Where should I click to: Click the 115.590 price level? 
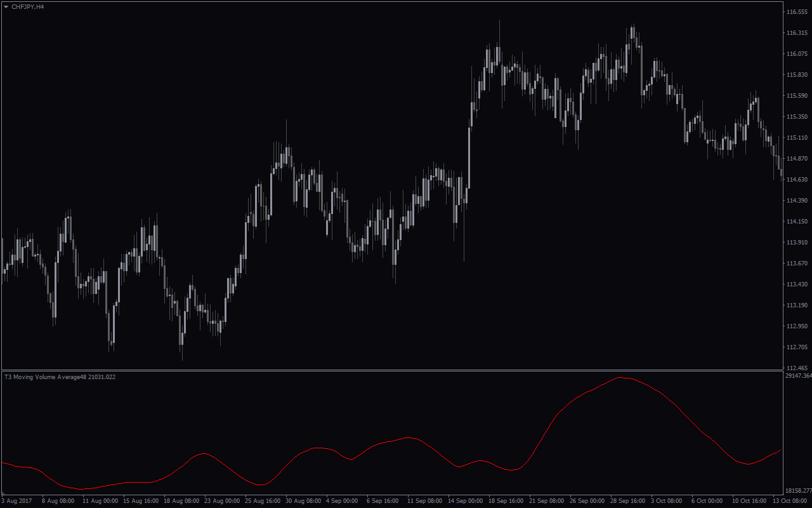tap(796, 96)
